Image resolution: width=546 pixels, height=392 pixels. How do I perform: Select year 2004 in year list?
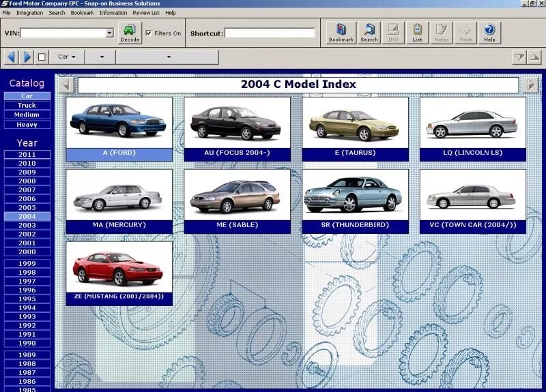[x=27, y=216]
